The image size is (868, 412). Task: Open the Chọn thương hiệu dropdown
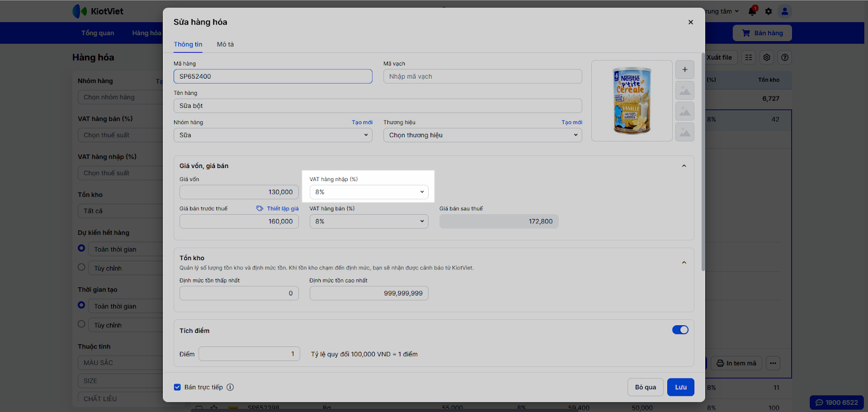pyautogui.click(x=482, y=135)
